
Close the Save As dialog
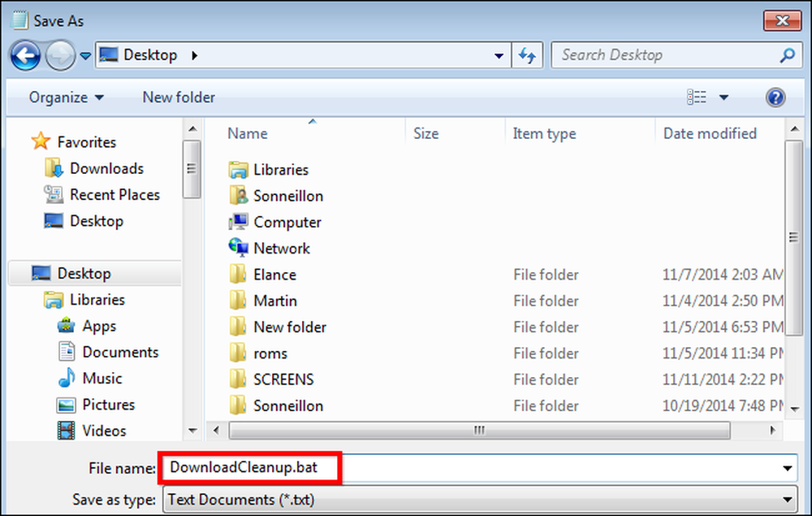(x=782, y=21)
